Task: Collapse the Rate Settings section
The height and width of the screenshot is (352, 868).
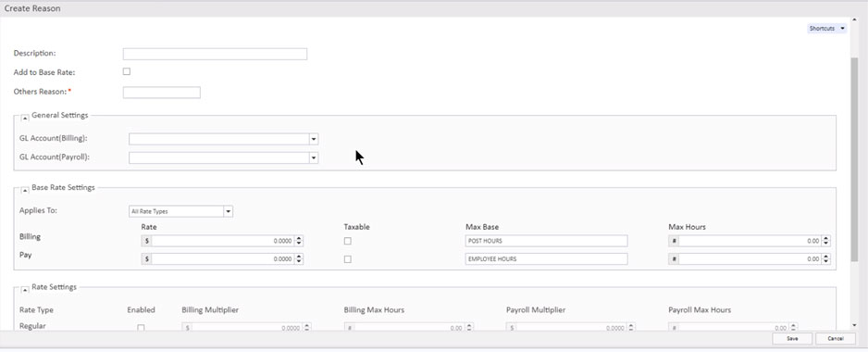Action: tap(25, 289)
